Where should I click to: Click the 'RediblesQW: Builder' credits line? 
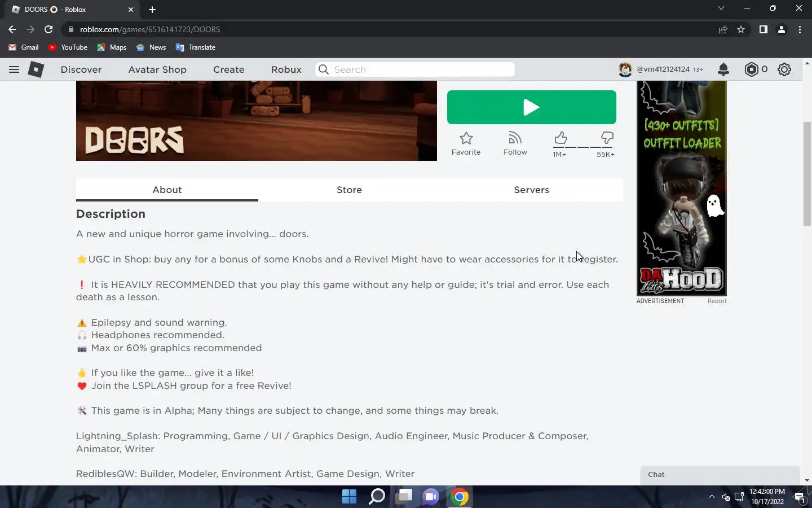[x=245, y=474]
